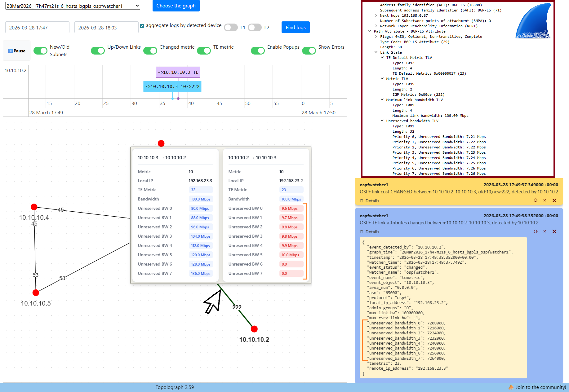Click TE Metric value 32 in popup
569x392 pixels.
coord(201,190)
